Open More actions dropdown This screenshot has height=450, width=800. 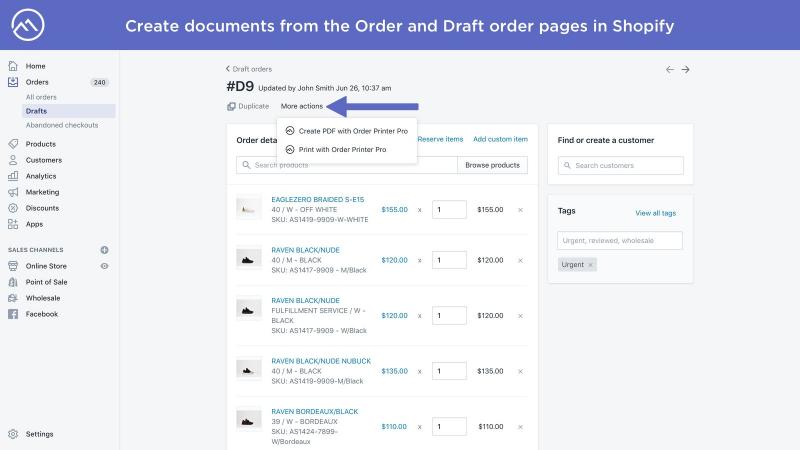(x=302, y=106)
